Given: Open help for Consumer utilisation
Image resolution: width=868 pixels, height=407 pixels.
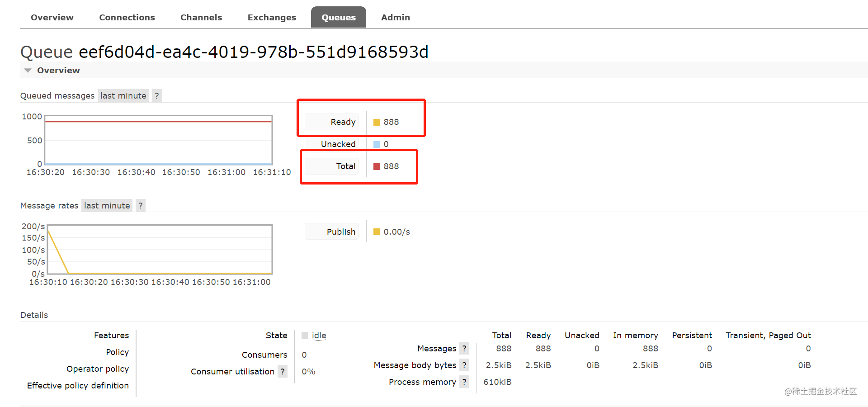Looking at the screenshot, I should [283, 371].
